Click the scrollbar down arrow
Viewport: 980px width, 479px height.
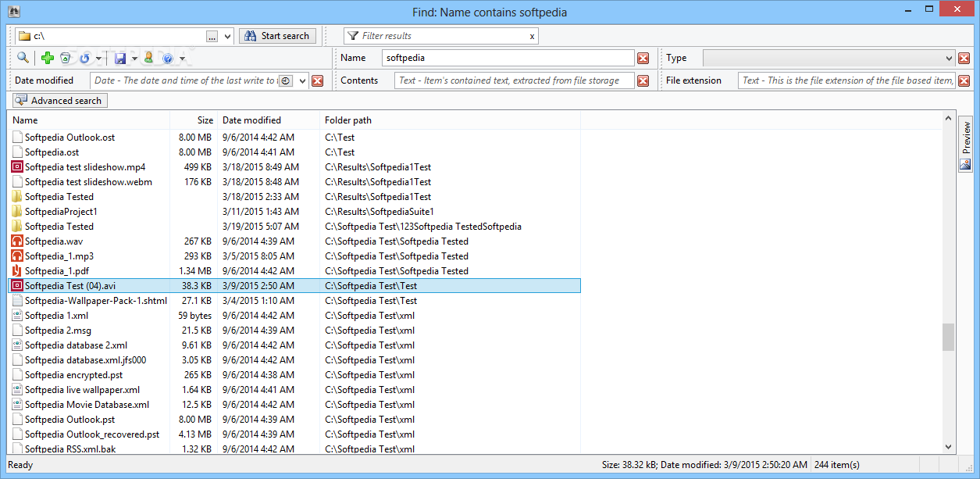coord(949,447)
